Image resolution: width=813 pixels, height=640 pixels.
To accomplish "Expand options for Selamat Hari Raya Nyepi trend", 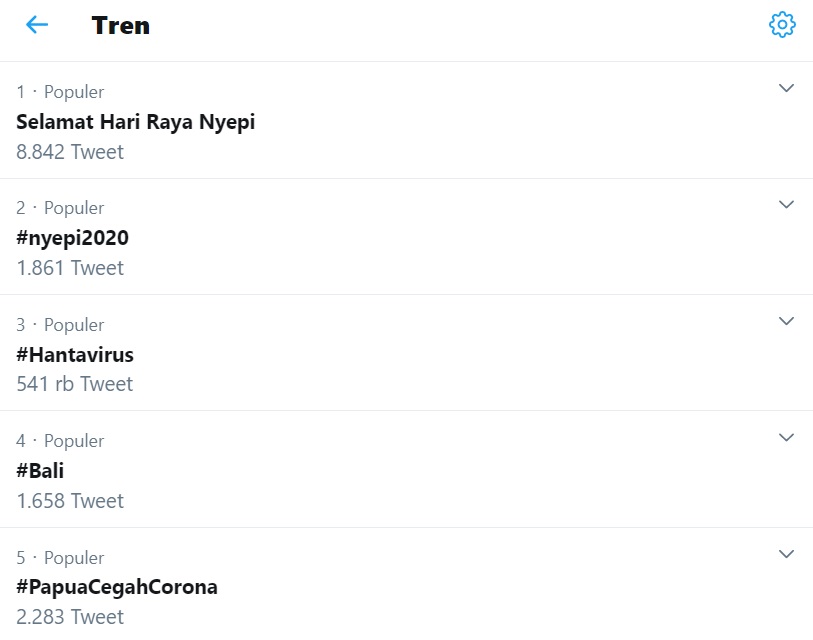I will (x=786, y=88).
